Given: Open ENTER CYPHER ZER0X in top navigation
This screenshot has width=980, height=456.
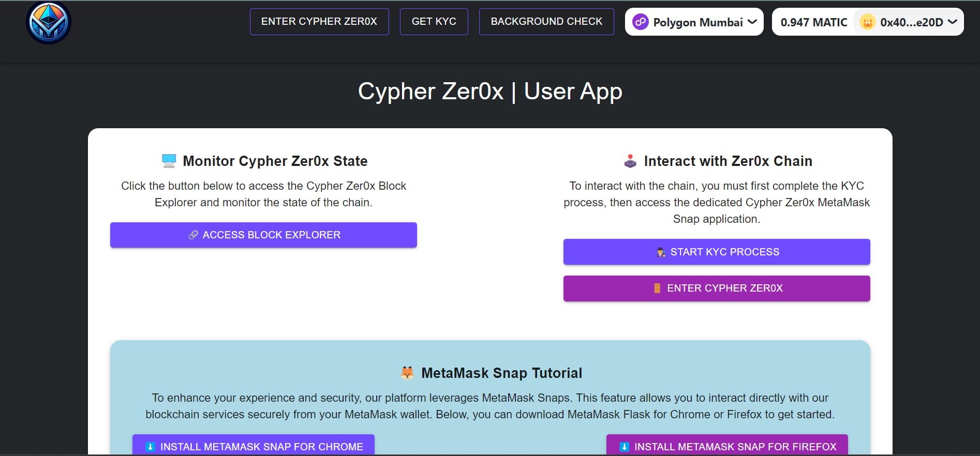Looking at the screenshot, I should [x=319, y=22].
